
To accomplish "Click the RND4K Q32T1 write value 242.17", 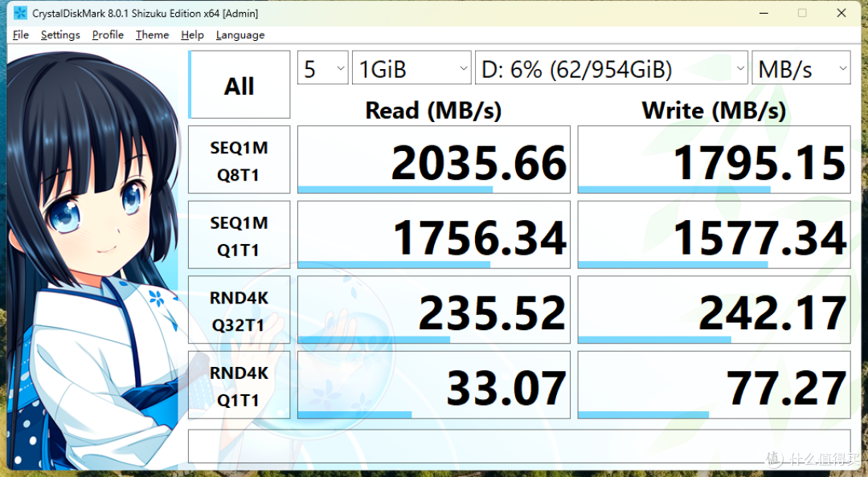I will point(714,310).
